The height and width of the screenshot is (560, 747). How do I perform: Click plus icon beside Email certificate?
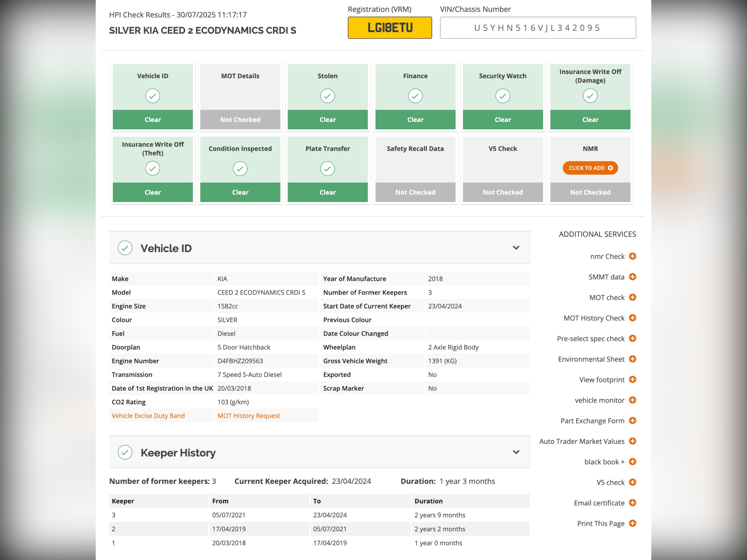pos(633,503)
